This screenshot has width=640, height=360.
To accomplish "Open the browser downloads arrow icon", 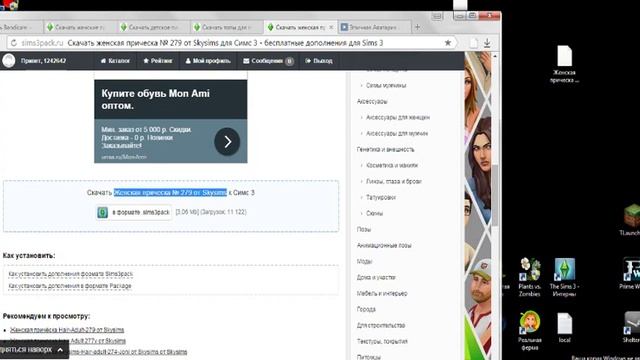I will (487, 43).
